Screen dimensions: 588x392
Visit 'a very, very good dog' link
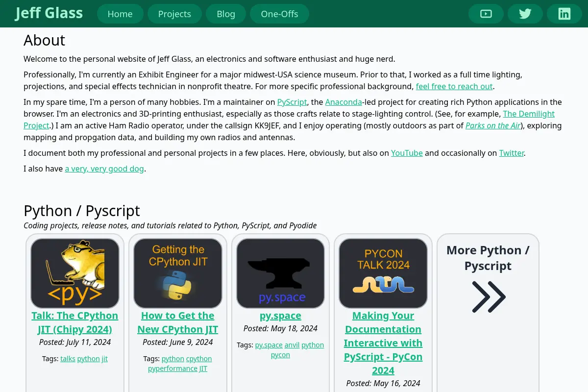point(104,169)
